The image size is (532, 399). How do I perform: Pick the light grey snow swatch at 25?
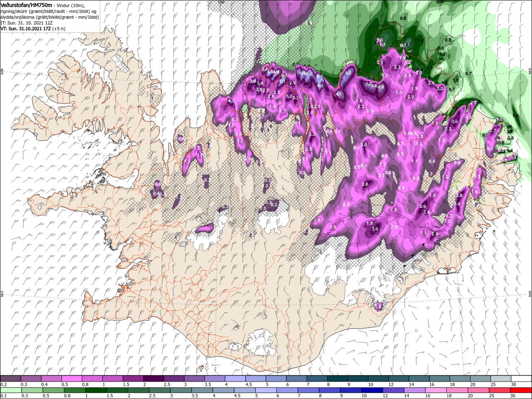501,379
